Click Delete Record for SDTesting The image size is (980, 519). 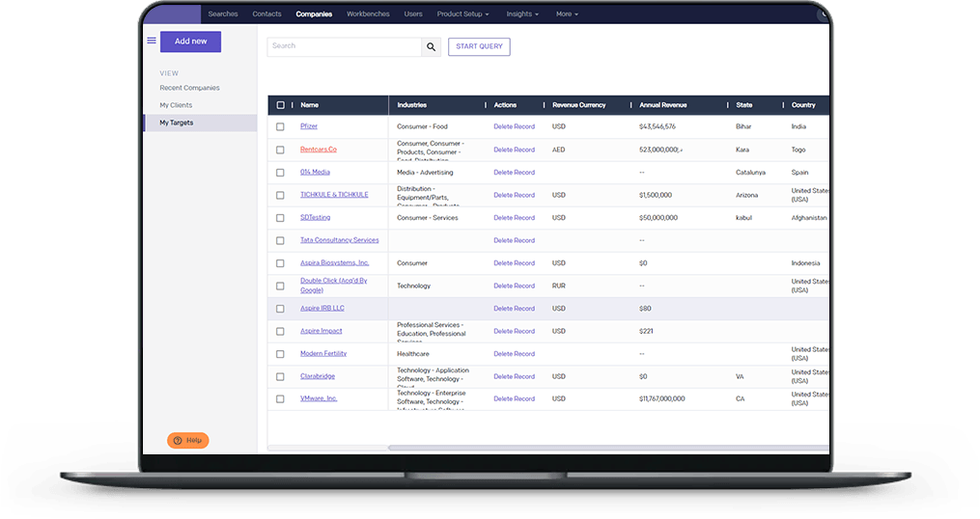coord(514,218)
